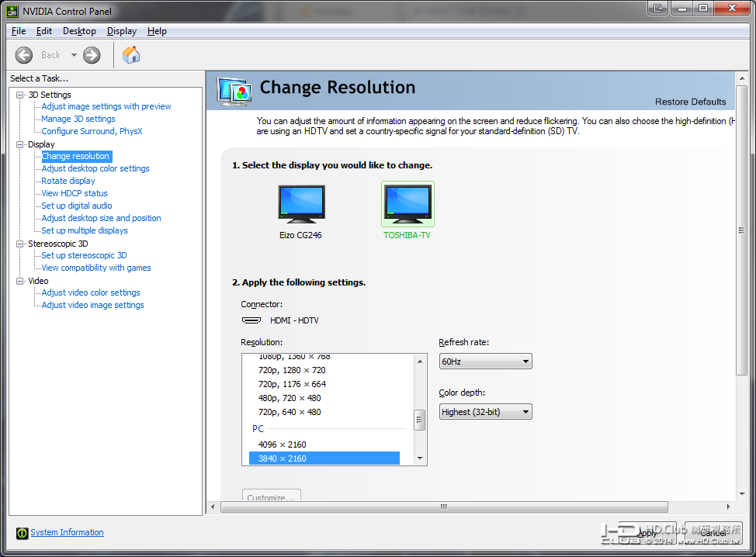Select the Eizo CG246 monitor icon
Screen dimensions: 756x557
301,204
